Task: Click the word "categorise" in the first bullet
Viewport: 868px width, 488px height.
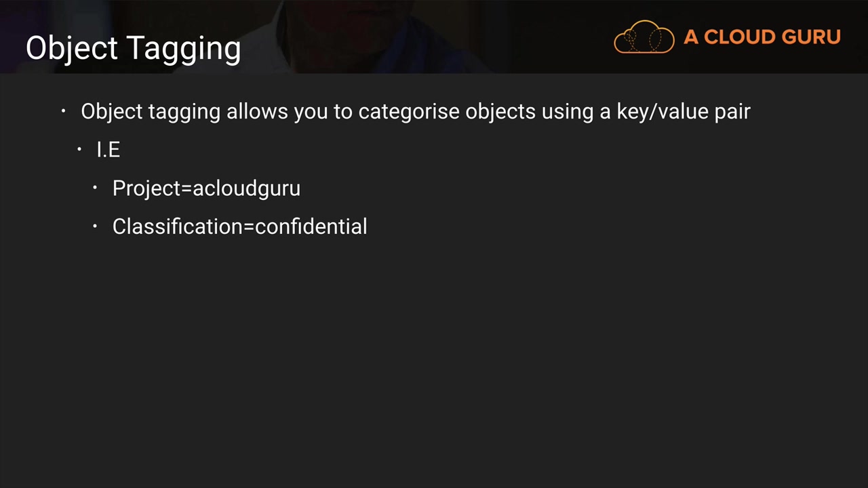Action: click(x=409, y=111)
